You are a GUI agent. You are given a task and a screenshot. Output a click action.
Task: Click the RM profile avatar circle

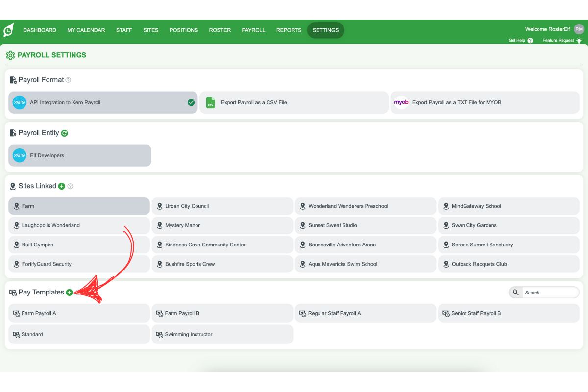[x=579, y=29]
